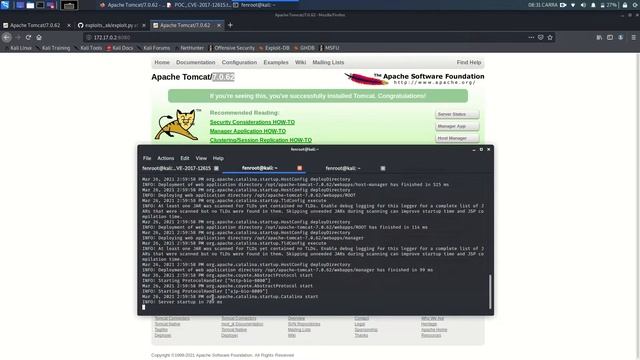Screen dimensions: 640x360
Task: Switch to POC CVE-2017-12615 taskbar window
Action: pos(199,5)
